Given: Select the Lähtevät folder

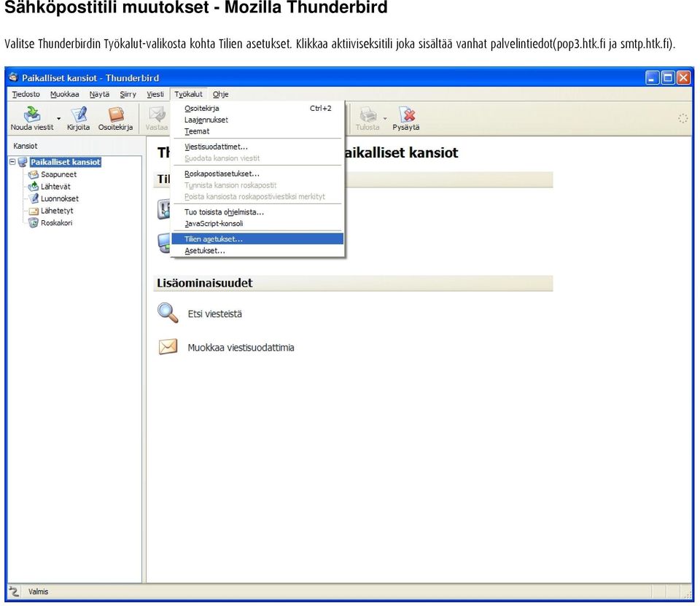Looking at the screenshot, I should [55, 187].
